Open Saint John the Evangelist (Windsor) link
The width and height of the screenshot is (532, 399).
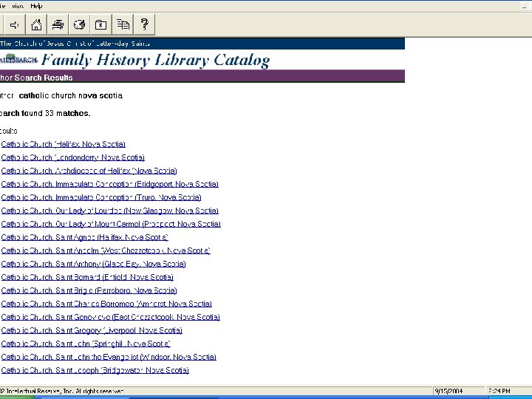coord(109,357)
